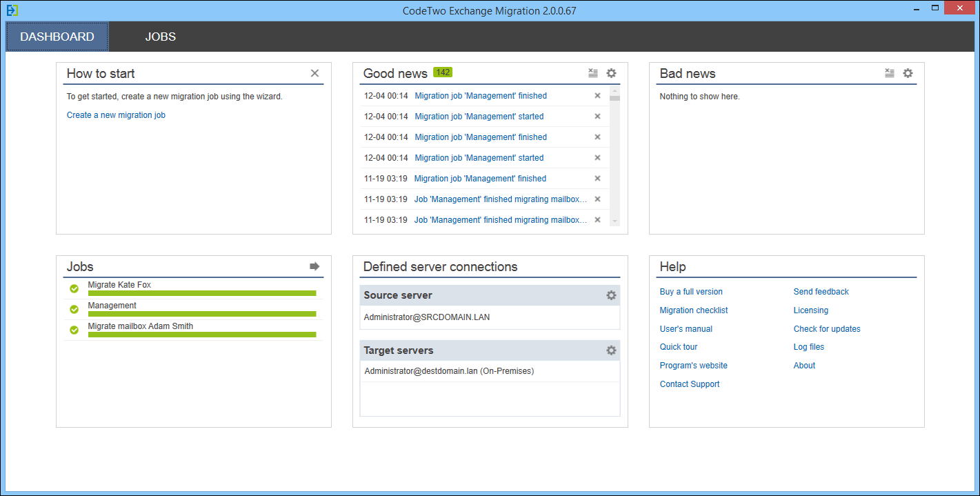Clear all Good news notifications
This screenshot has height=496, width=980.
coord(593,73)
